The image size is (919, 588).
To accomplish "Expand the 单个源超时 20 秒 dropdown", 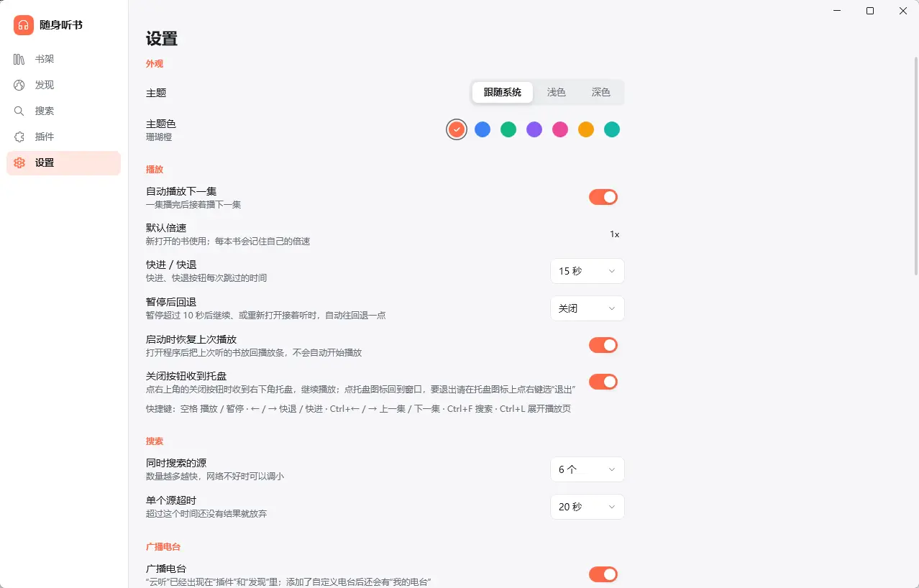I will pos(587,507).
